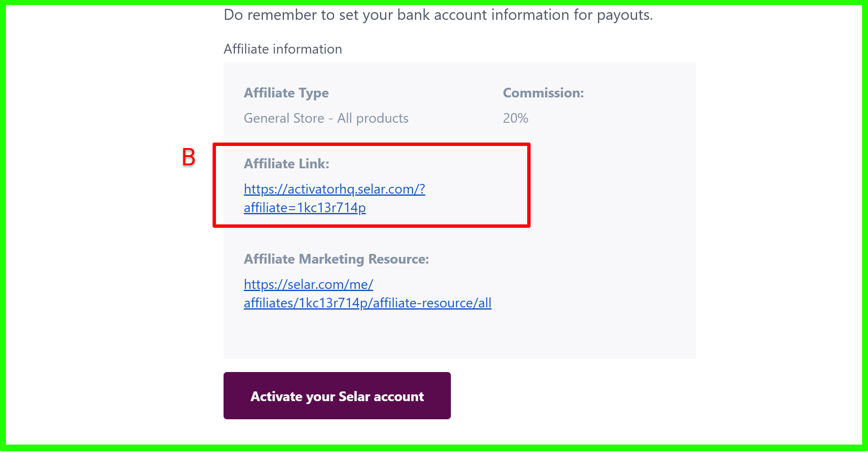
Task: Click the 20% commission value
Action: click(515, 118)
